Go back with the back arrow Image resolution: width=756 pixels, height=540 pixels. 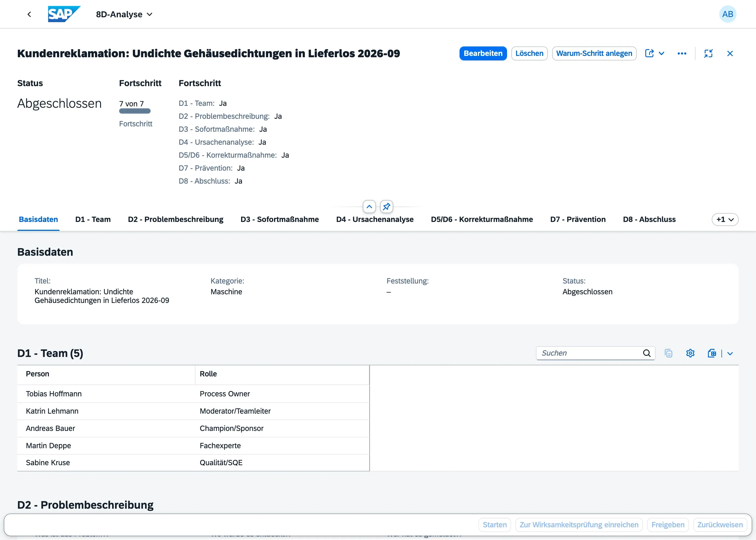point(29,14)
